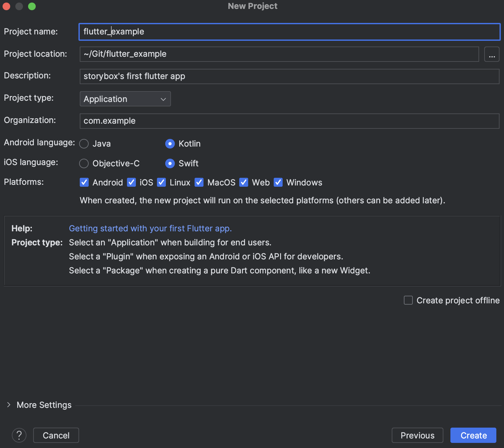This screenshot has width=504, height=448.
Task: Browse project location with ellipsis button
Action: click(492, 54)
